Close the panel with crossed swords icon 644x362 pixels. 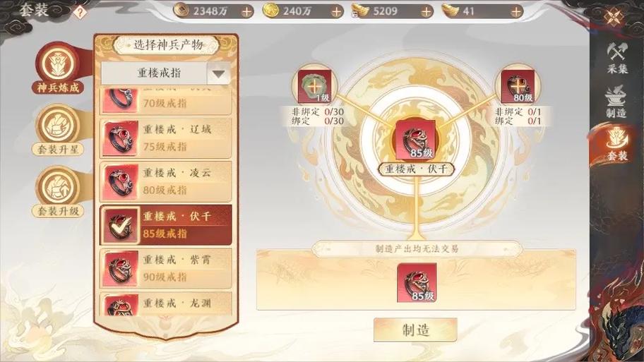[x=615, y=16]
